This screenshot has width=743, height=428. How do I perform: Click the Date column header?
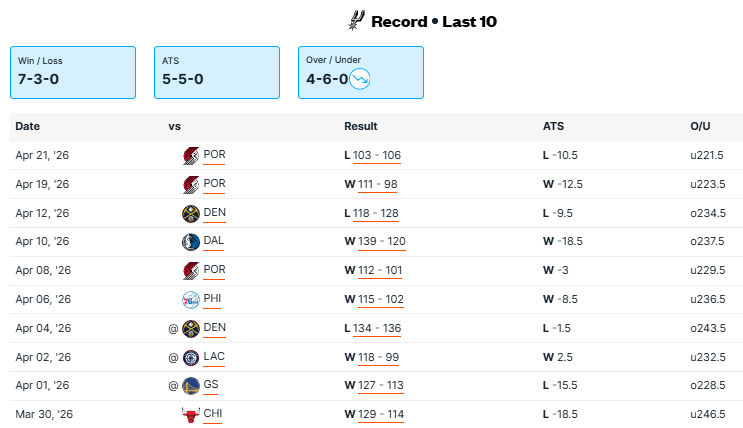click(x=27, y=127)
